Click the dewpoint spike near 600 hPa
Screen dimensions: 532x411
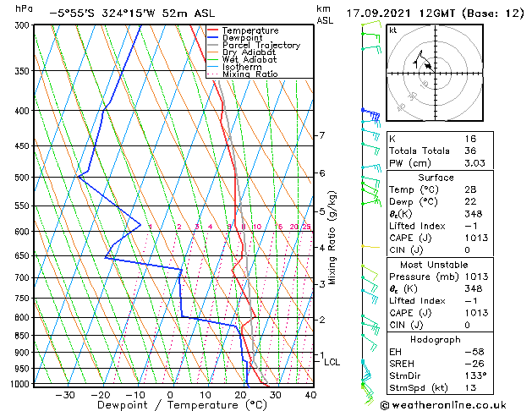[x=140, y=224]
